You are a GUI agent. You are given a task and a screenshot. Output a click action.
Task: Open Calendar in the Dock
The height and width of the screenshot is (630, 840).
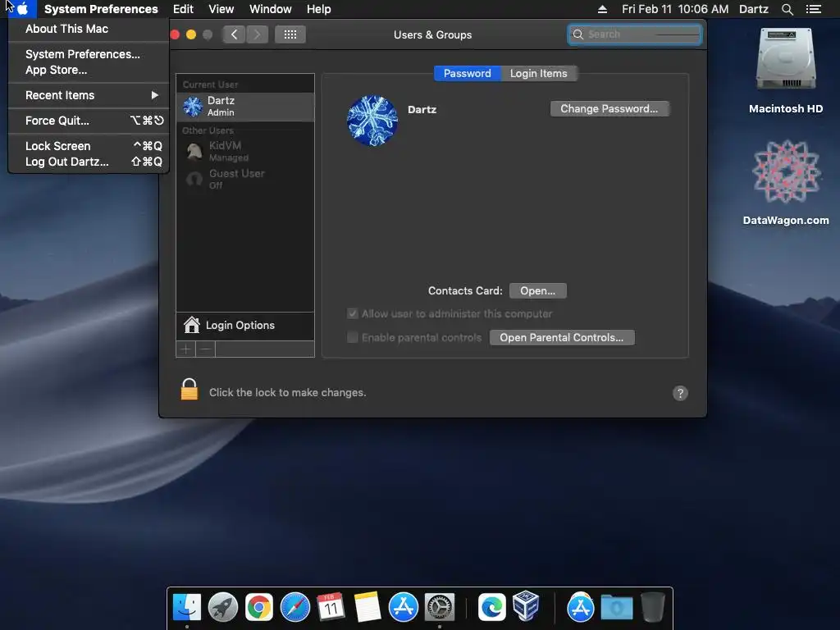(331, 608)
